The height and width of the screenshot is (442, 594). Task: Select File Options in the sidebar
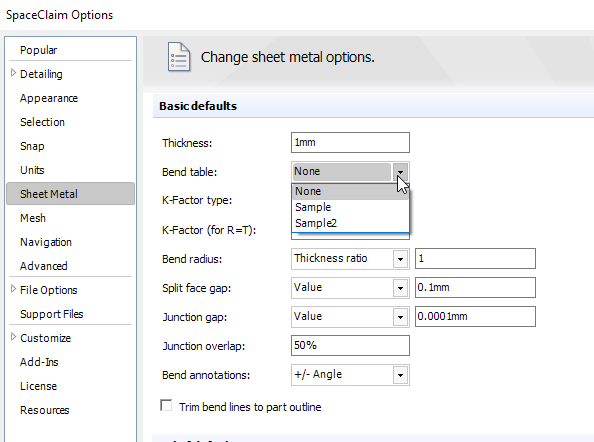(48, 290)
